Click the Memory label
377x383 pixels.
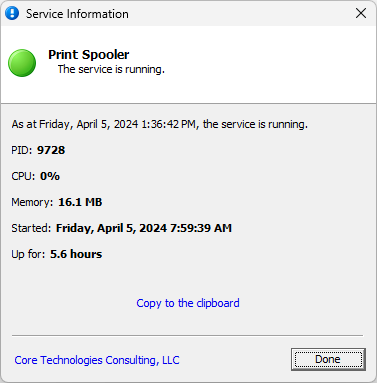[x=32, y=202]
